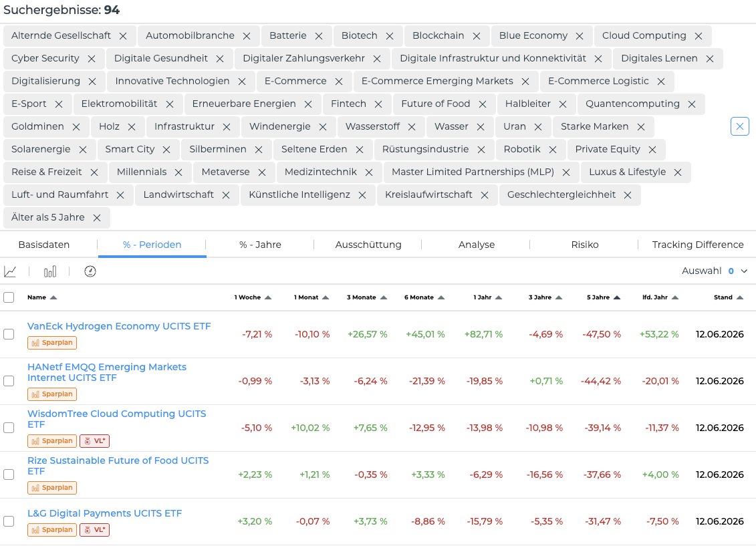Remove the Metaverse filter tag
This screenshot has height=546, width=756.
click(x=262, y=172)
